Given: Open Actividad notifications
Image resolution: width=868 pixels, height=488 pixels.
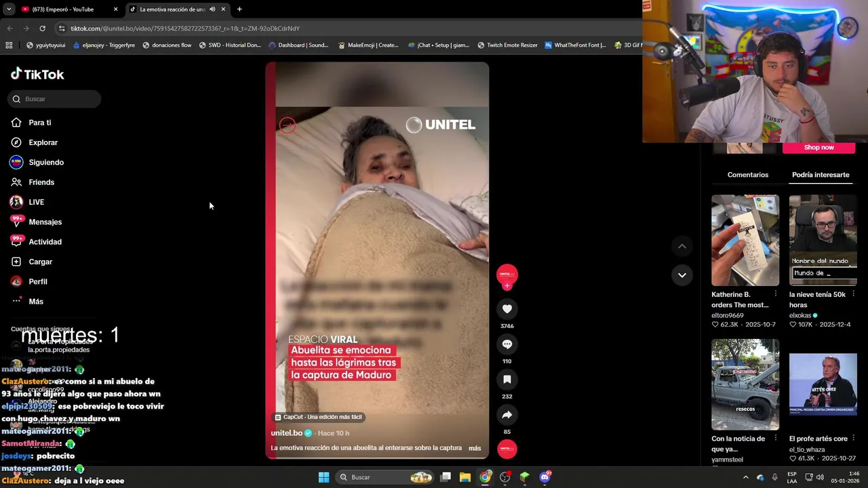Looking at the screenshot, I should [x=45, y=242].
